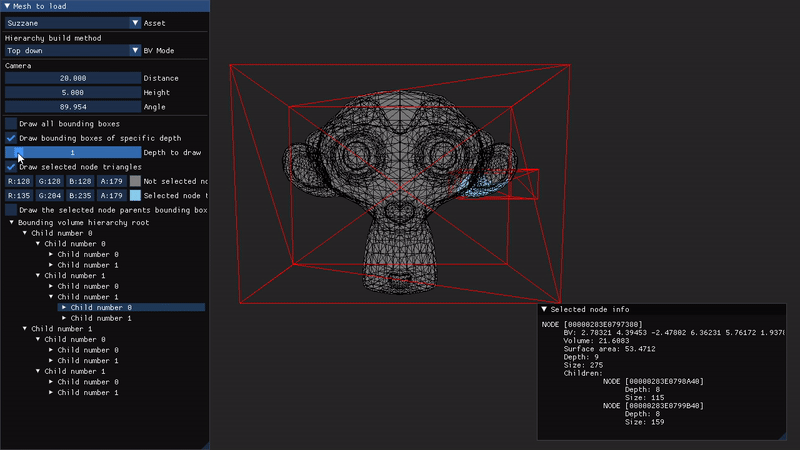The height and width of the screenshot is (450, 800).
Task: Click the Height slider showing 5.000
Action: [x=73, y=92]
